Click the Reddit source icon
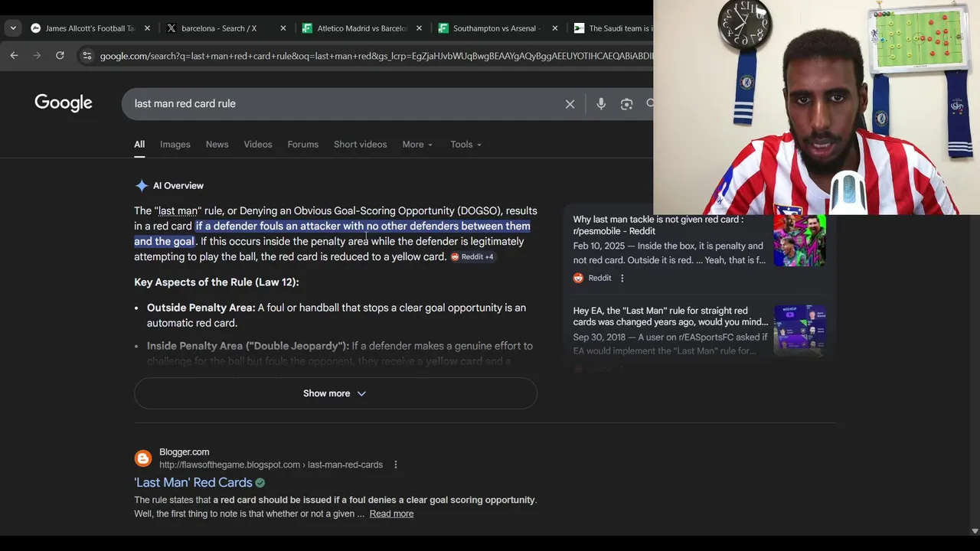The image size is (980, 551). (x=579, y=278)
